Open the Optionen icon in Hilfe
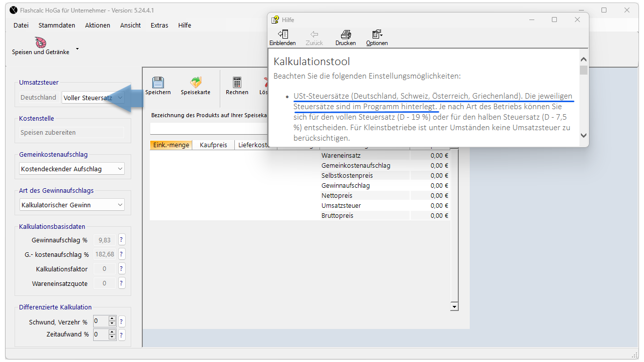The width and height of the screenshot is (644, 362). point(377,35)
